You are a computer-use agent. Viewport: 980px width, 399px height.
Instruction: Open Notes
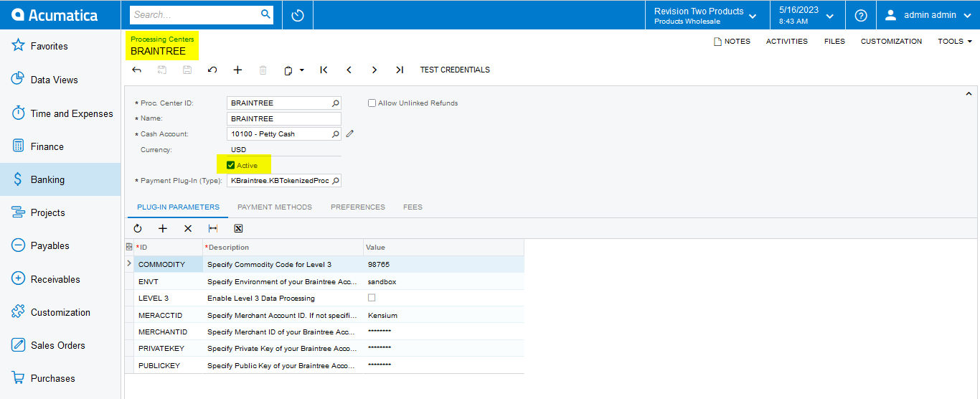[x=732, y=41]
